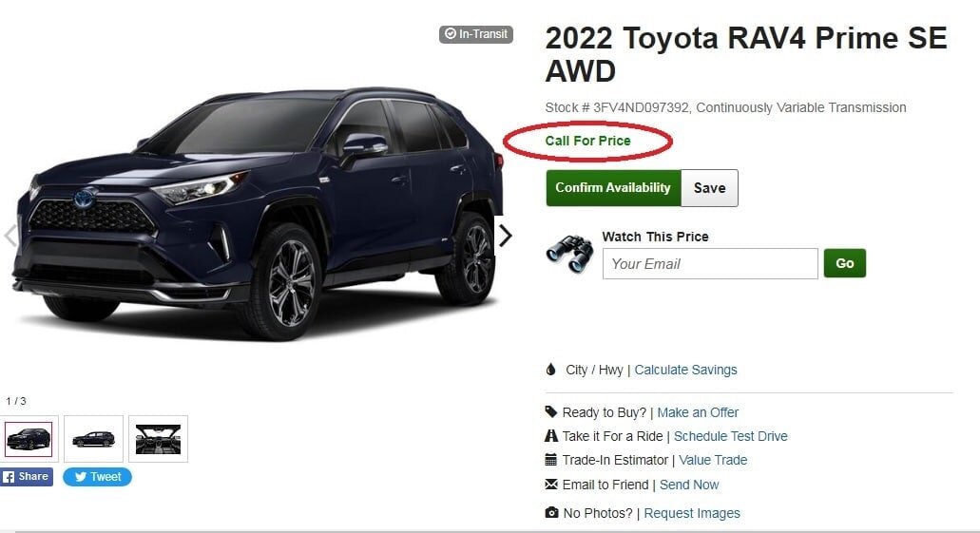
Task: Share the listing on Facebook
Action: point(27,477)
